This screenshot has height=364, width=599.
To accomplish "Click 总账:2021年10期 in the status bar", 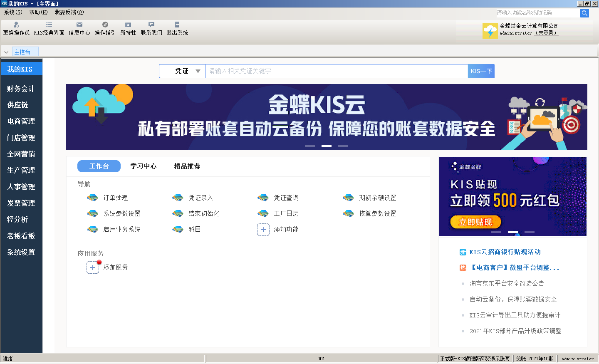I will click(535, 359).
